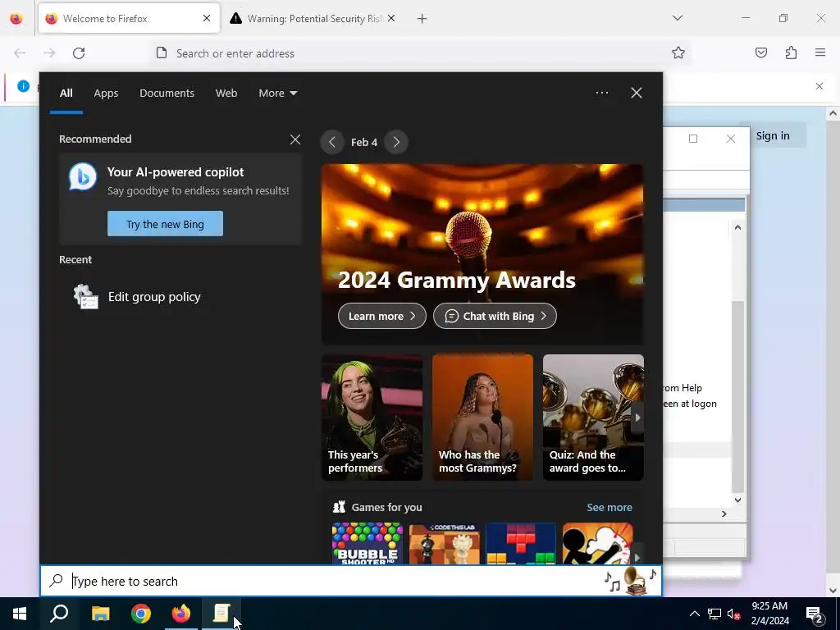Open network status tray icon
This screenshot has height=630, width=840.
tap(714, 614)
